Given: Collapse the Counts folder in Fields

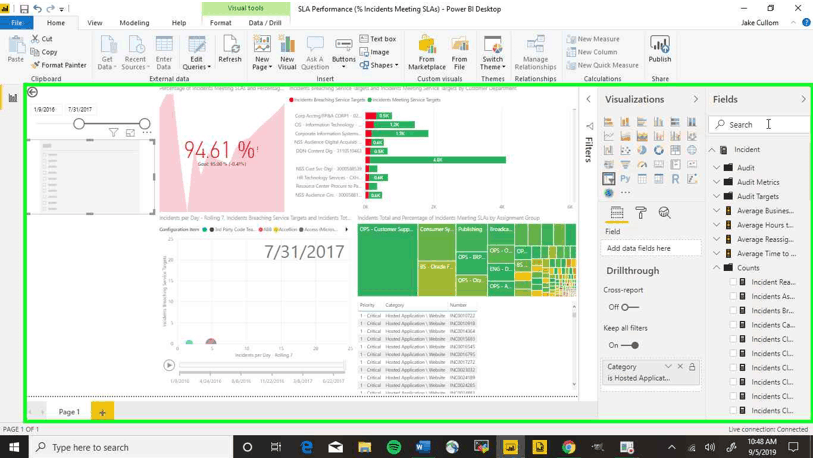Looking at the screenshot, I should click(x=717, y=268).
